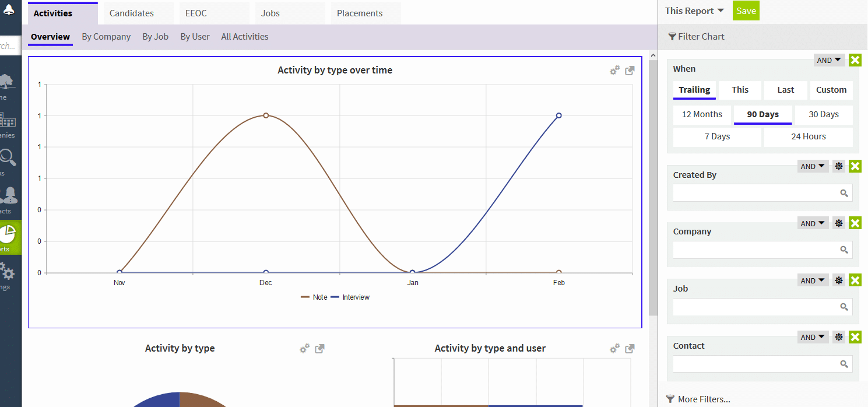
Task: Click the Note data point at Dec
Action: click(x=266, y=115)
